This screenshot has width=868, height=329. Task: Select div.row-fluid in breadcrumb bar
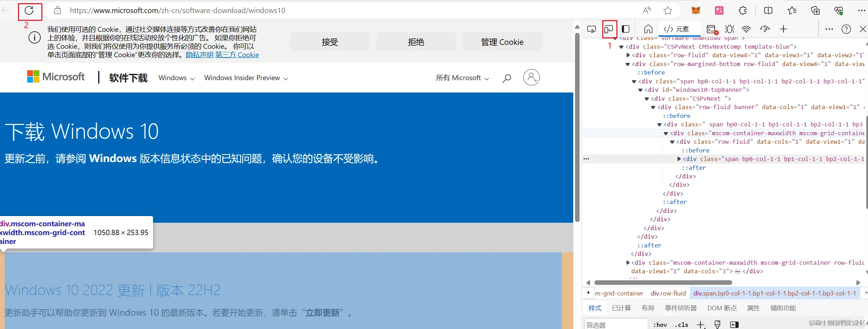click(x=668, y=293)
